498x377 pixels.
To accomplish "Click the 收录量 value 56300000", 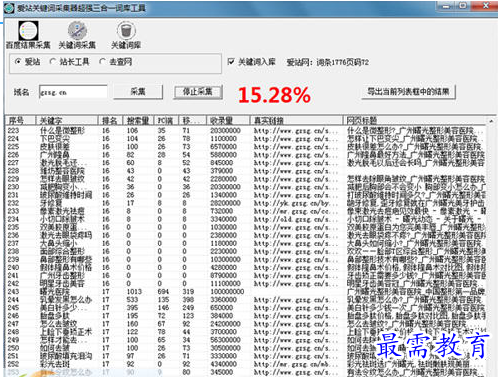I will pos(225,340).
